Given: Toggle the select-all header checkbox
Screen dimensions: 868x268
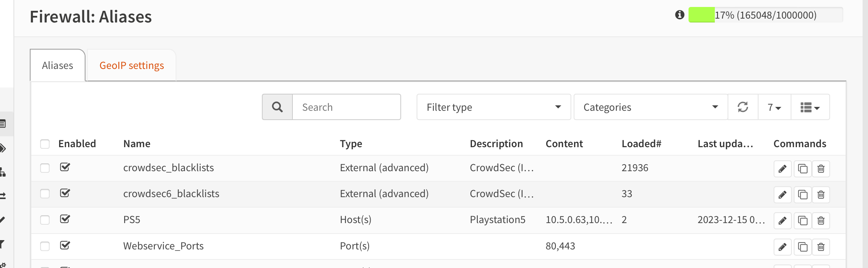Looking at the screenshot, I should tap(45, 144).
